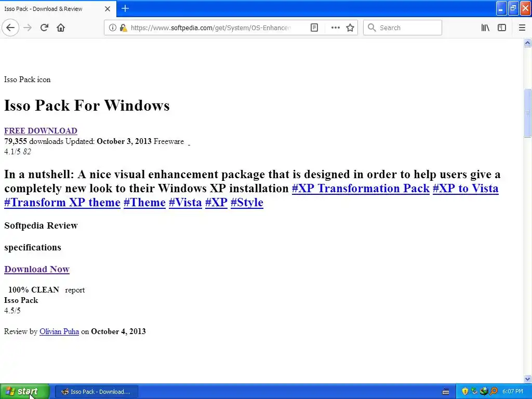532x399 pixels.
Task: Click the 4.1/5 user rating text
Action: tap(12, 152)
